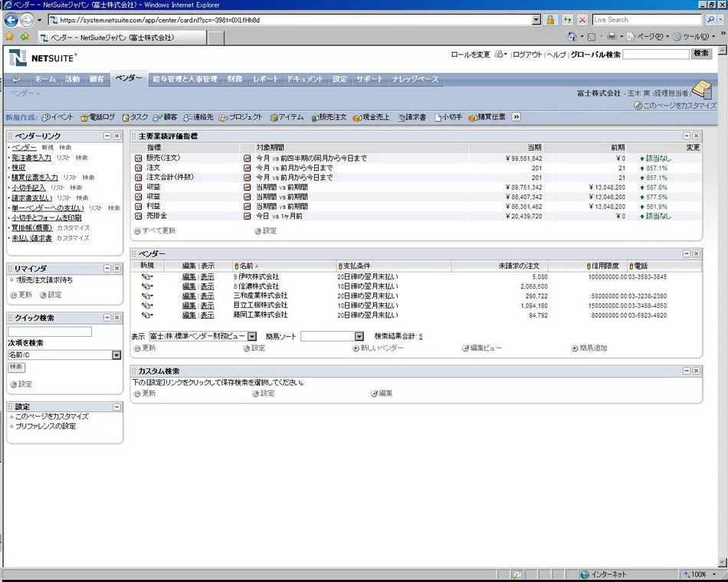Click the Add to Favorites star-plus icon
Image resolution: width=728 pixels, height=582 pixels.
pyautogui.click(x=25, y=36)
